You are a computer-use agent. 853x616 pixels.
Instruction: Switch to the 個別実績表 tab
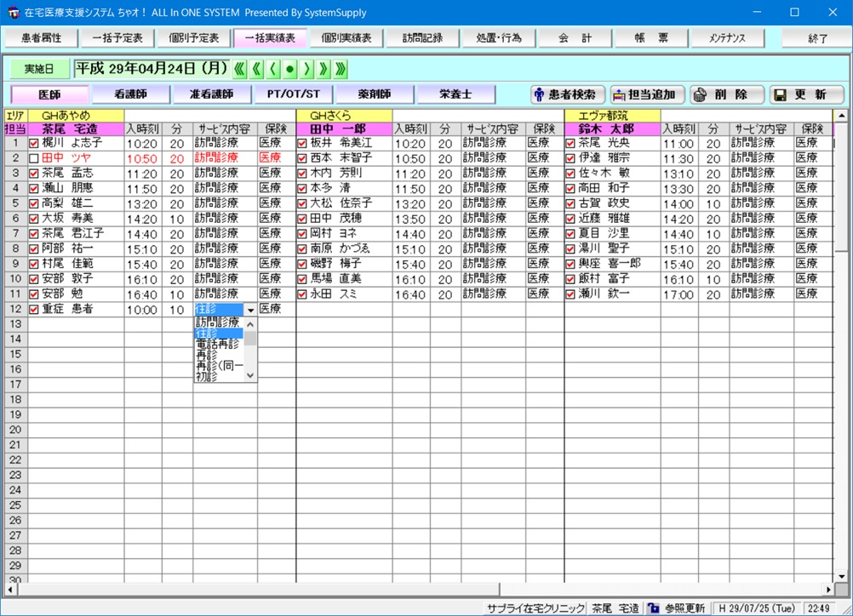(x=346, y=38)
